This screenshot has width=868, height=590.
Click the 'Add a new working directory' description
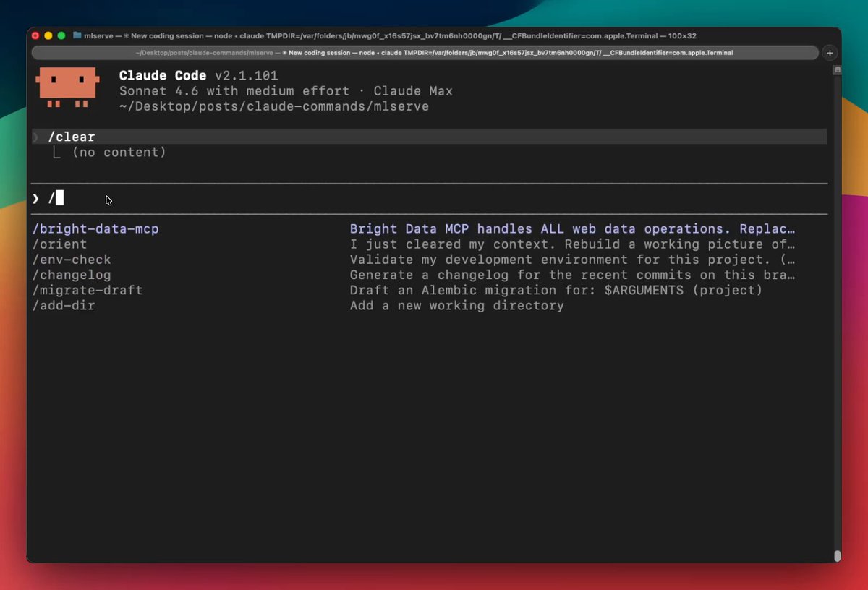point(456,306)
